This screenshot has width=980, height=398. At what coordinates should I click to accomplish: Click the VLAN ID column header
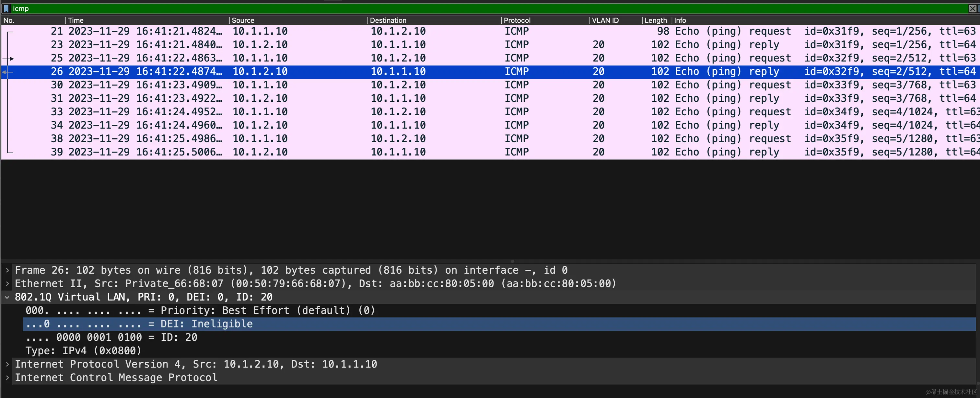(x=605, y=20)
